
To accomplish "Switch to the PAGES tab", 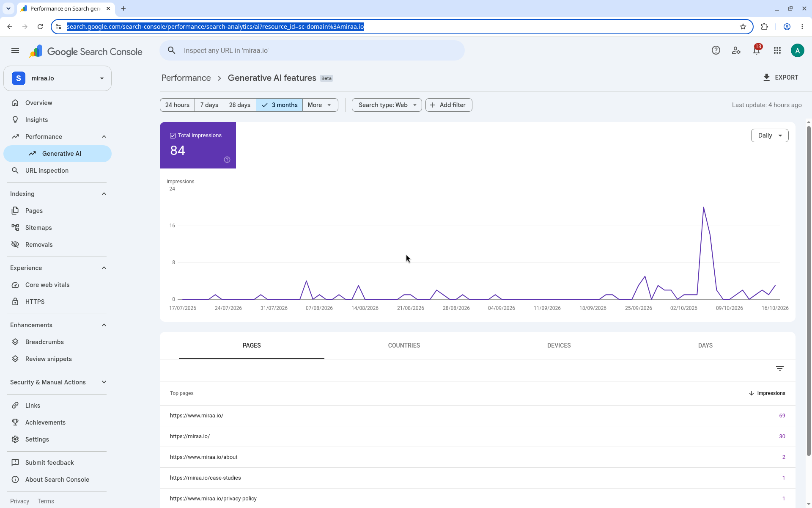I will coord(252,345).
